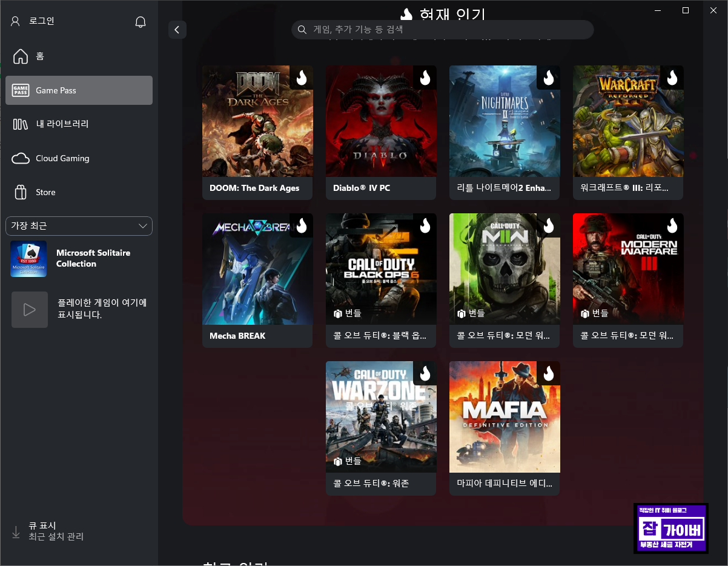This screenshot has width=728, height=566.
Task: Expand the 가장 최근 dropdown
Action: (x=79, y=226)
